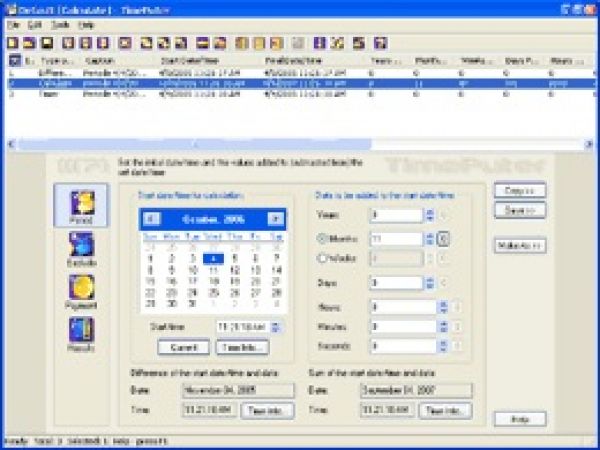The image size is (600, 450).
Task: Click the Days spinner arrows
Action: 430,283
